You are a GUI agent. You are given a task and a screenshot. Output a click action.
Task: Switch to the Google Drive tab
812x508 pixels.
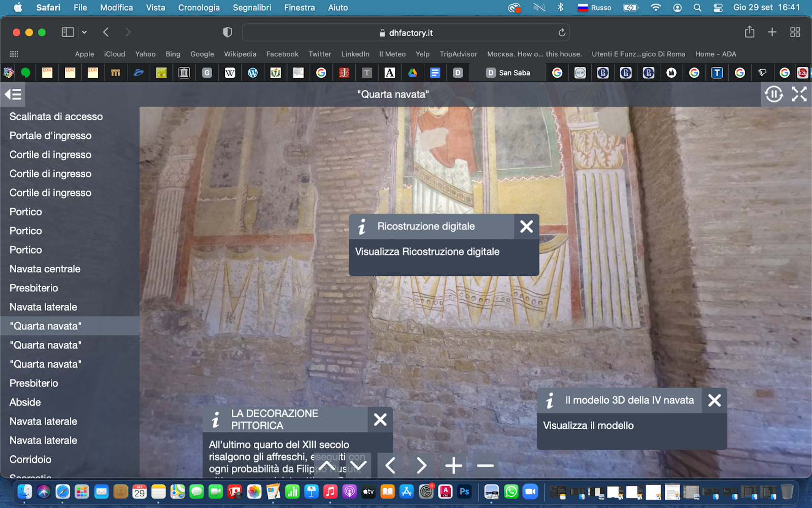(x=412, y=73)
